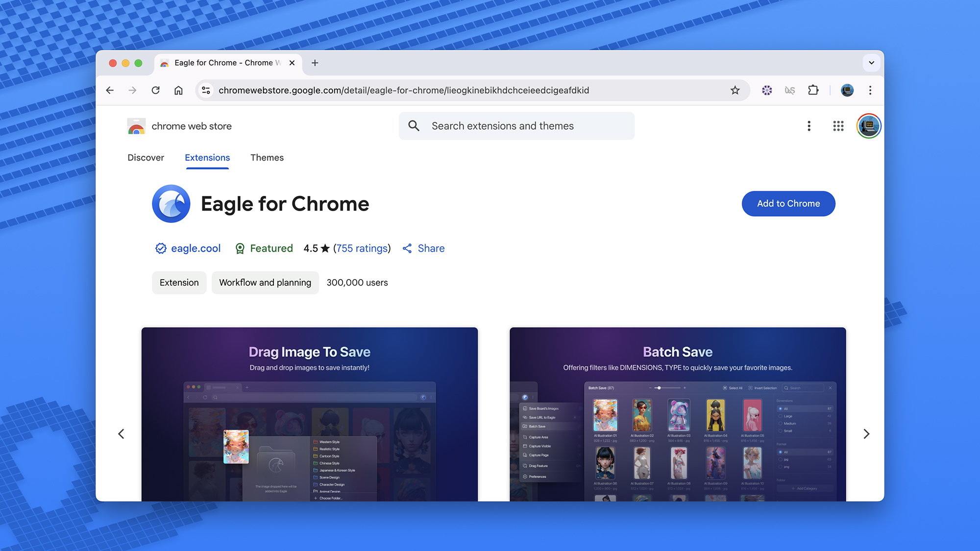Expand the tab search dropdown
980x551 pixels.
click(871, 63)
